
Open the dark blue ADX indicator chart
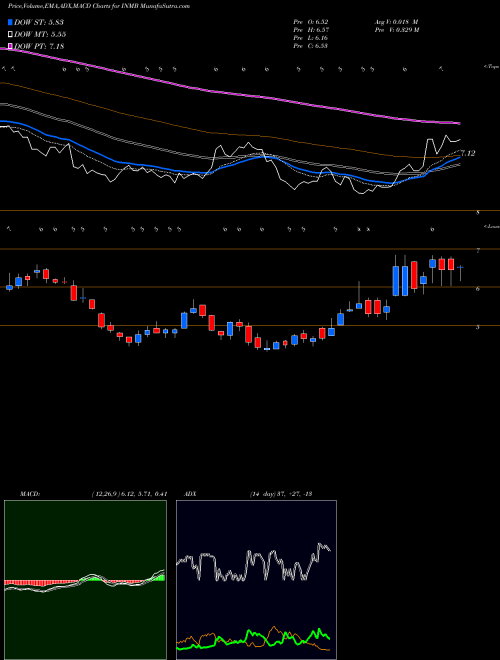256,580
